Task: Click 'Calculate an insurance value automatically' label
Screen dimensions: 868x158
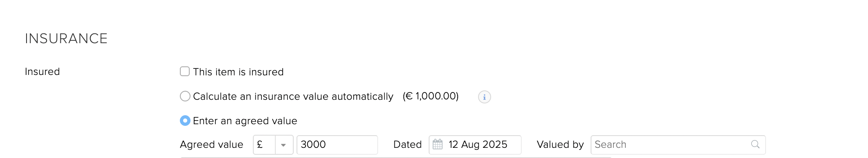Action: coord(293,97)
